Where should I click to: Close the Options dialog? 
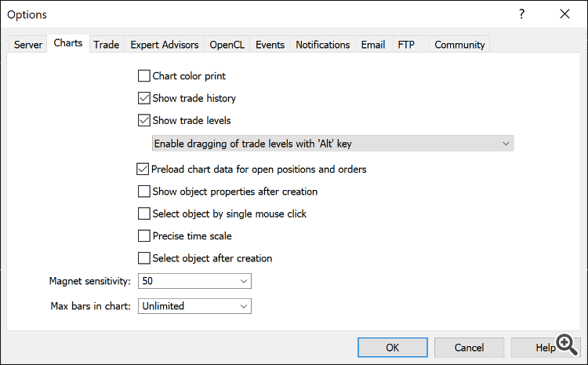[564, 14]
